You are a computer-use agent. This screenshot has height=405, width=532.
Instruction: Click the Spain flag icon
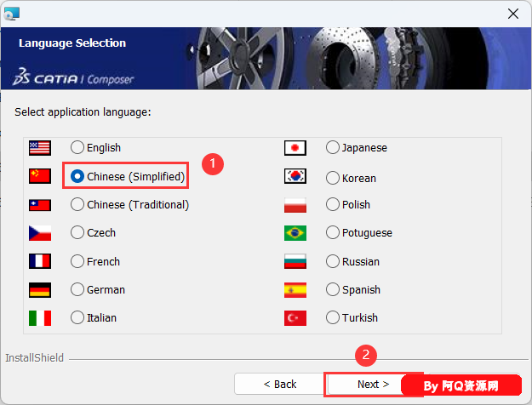tap(295, 290)
